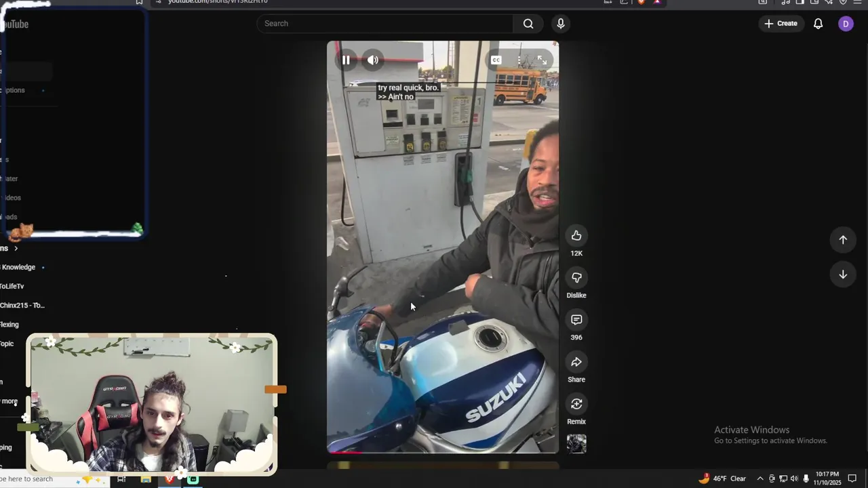The image size is (868, 488).
Task: Pause the playing Short video
Action: point(346,60)
